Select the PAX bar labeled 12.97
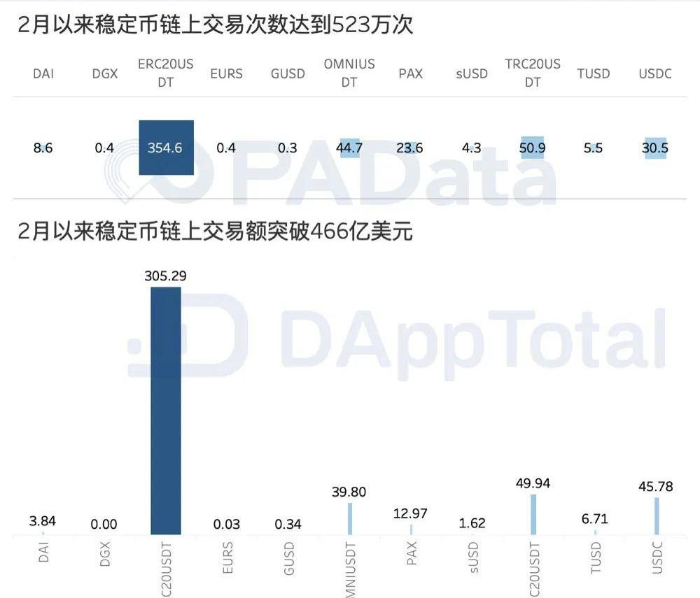 tap(411, 529)
